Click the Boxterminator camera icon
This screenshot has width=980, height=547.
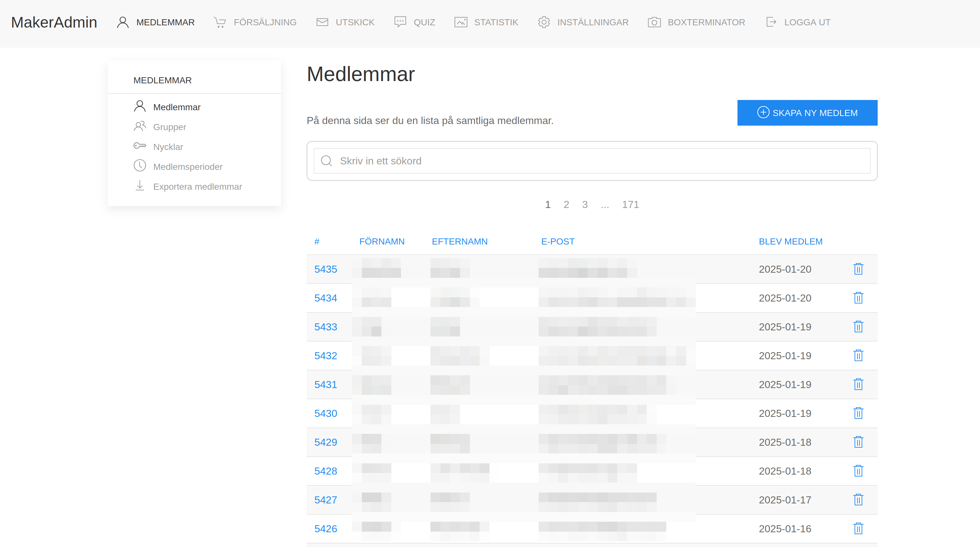(x=654, y=22)
